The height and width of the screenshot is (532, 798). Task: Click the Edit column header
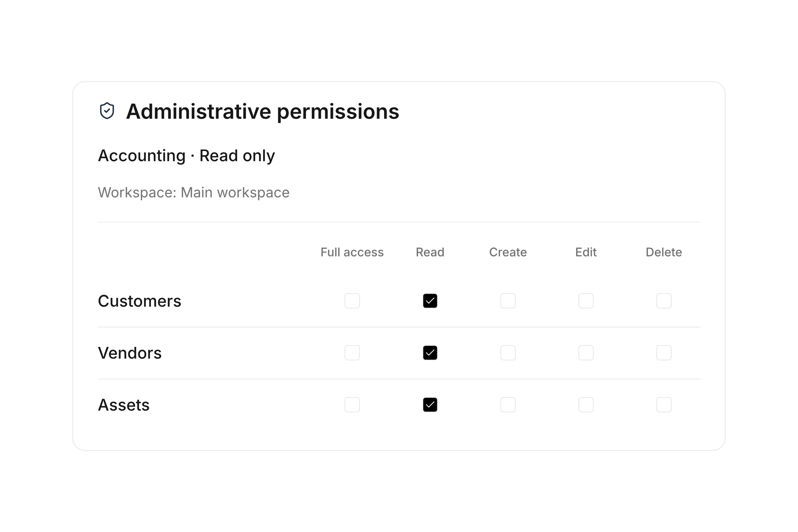586,252
